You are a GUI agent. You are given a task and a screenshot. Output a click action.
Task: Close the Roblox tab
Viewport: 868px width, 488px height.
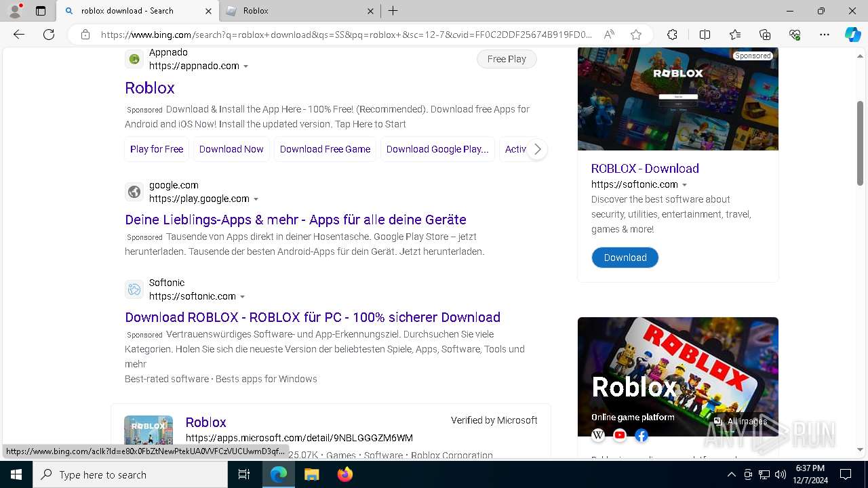click(x=370, y=11)
